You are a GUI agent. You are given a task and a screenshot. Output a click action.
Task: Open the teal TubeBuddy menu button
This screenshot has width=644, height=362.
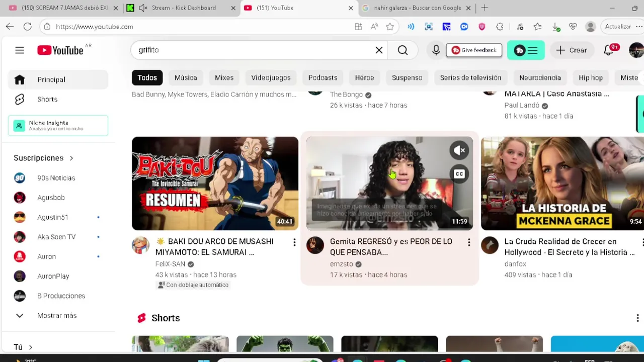[x=526, y=50]
